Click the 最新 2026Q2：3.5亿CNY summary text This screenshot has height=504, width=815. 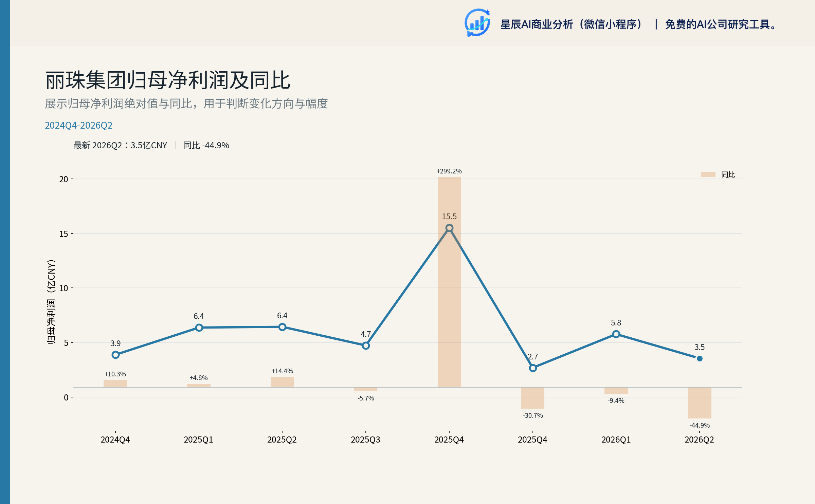tap(120, 145)
